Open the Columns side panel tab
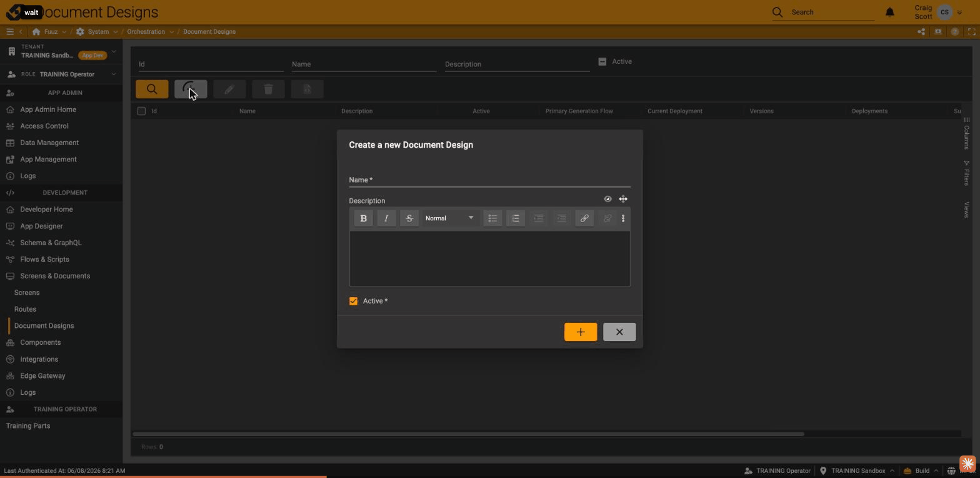This screenshot has height=478, width=980. (x=966, y=133)
